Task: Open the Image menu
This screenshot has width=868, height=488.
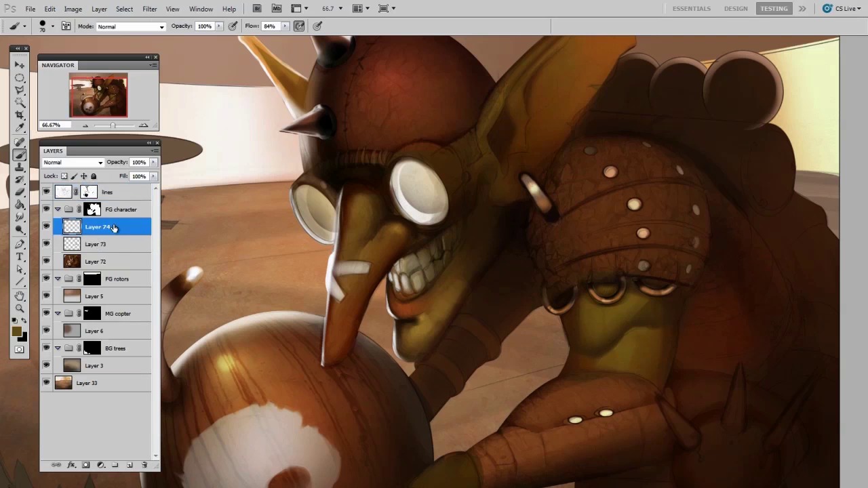Action: [73, 9]
